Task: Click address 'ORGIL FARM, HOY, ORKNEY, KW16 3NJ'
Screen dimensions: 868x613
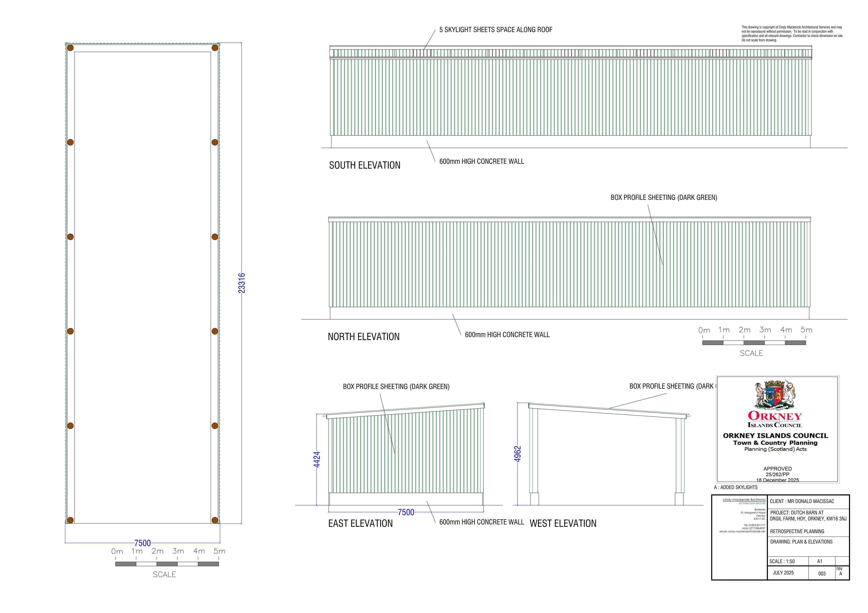Action: click(808, 519)
